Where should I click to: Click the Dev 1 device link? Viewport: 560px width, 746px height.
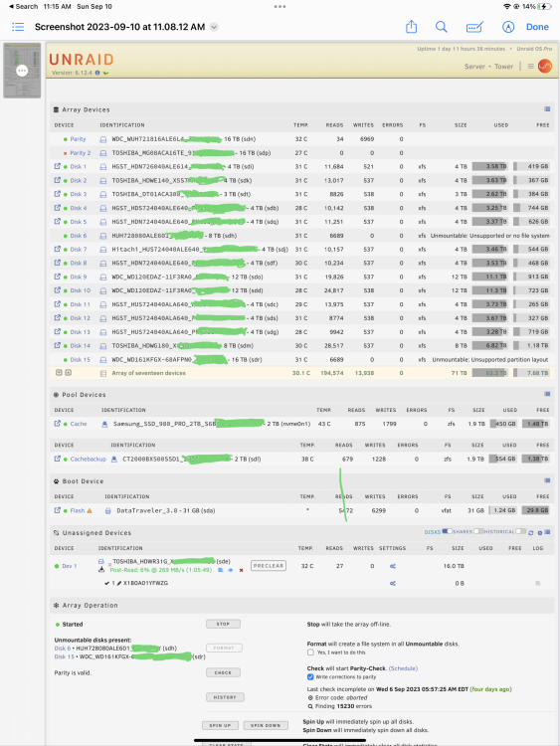coord(69,566)
